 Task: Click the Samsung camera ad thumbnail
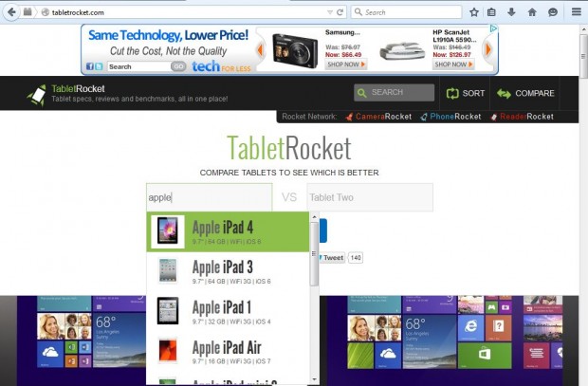point(295,50)
